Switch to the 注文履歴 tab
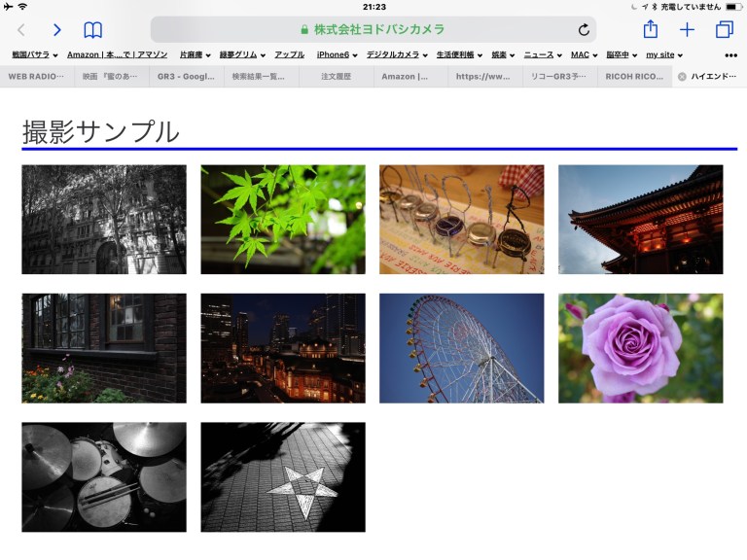 click(x=336, y=76)
